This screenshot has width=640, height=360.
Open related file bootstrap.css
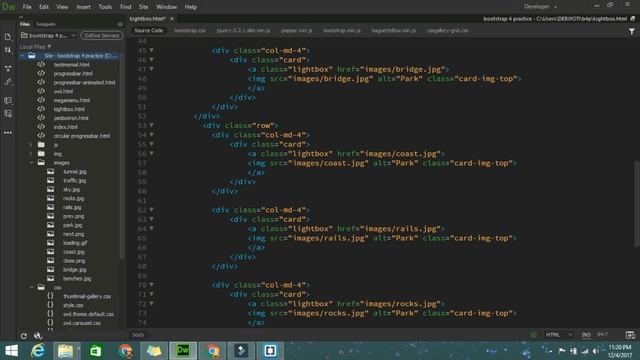click(190, 31)
